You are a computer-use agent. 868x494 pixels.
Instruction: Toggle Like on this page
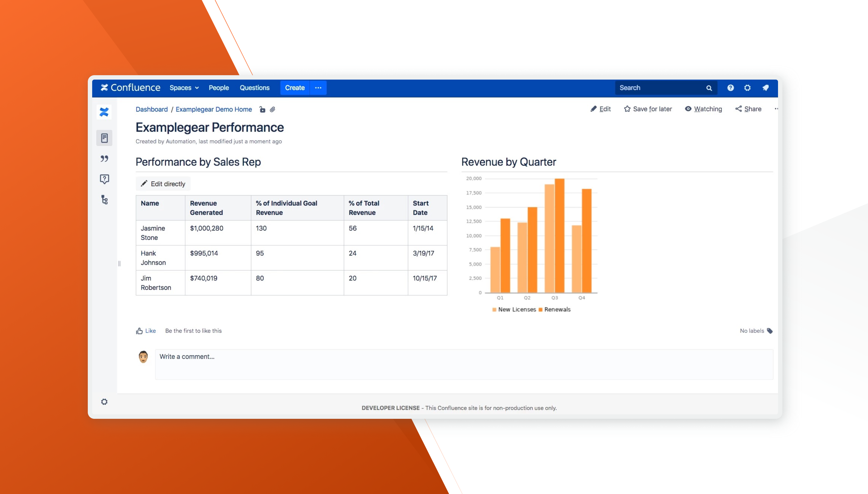tap(146, 331)
